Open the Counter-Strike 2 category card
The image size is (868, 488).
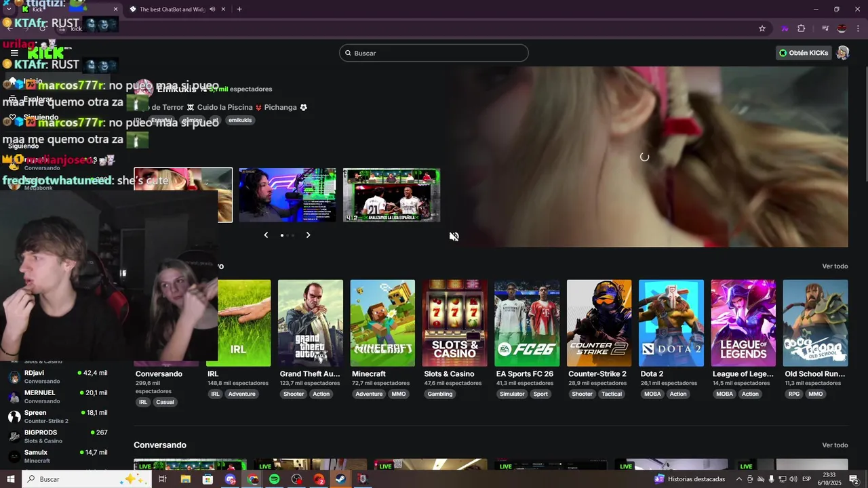(599, 323)
